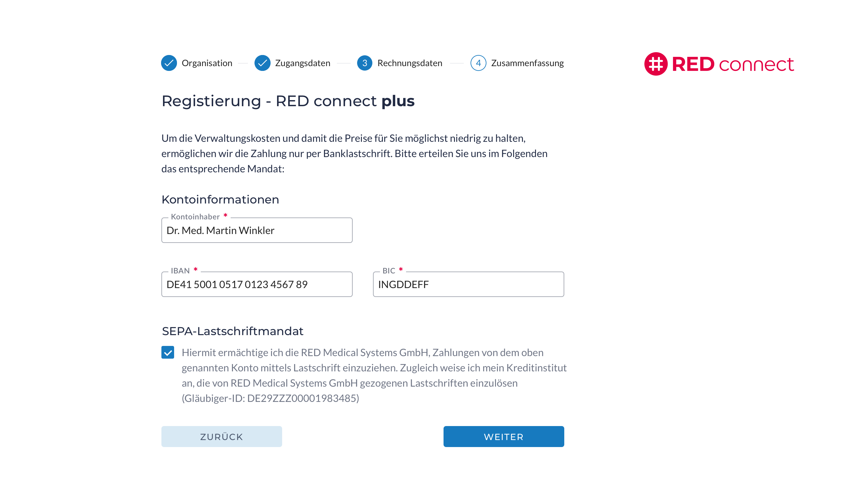Viewport: 868px width, 496px height.
Task: Click the Kontoinformationen section heading
Action: click(220, 199)
